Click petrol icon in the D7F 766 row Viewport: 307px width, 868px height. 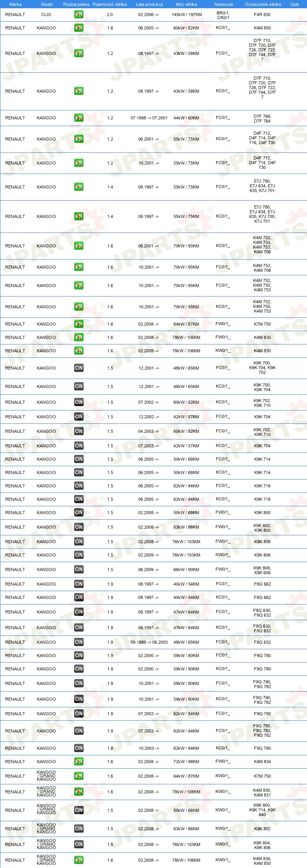[x=79, y=118]
